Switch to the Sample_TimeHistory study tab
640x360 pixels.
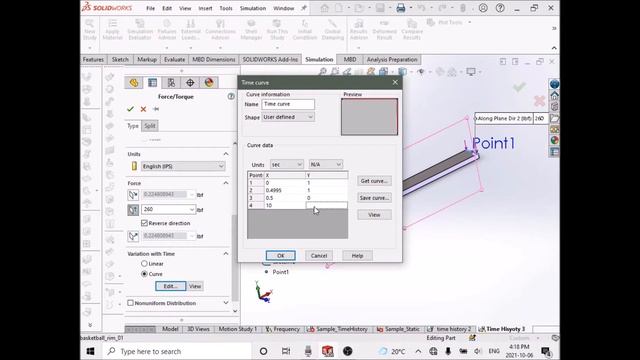[338, 329]
